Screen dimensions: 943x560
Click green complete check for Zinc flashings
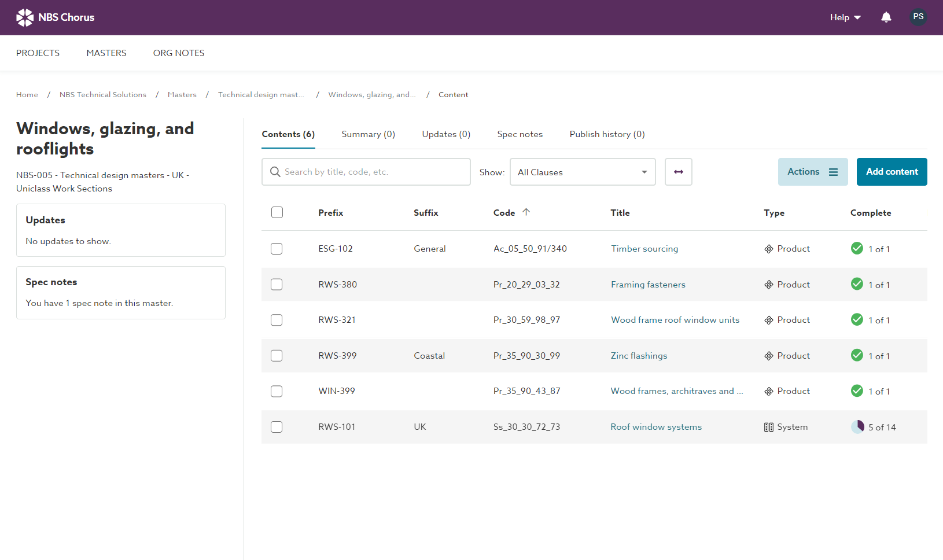[x=857, y=355]
